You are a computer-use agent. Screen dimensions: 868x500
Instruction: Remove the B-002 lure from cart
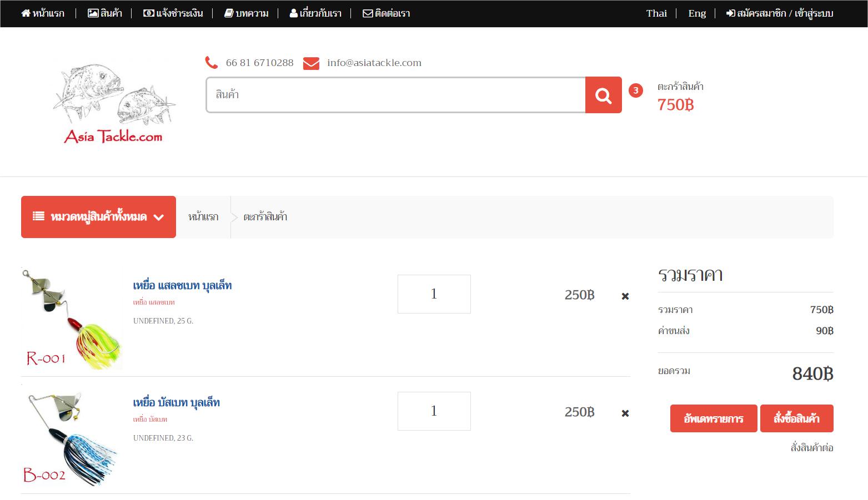point(625,413)
